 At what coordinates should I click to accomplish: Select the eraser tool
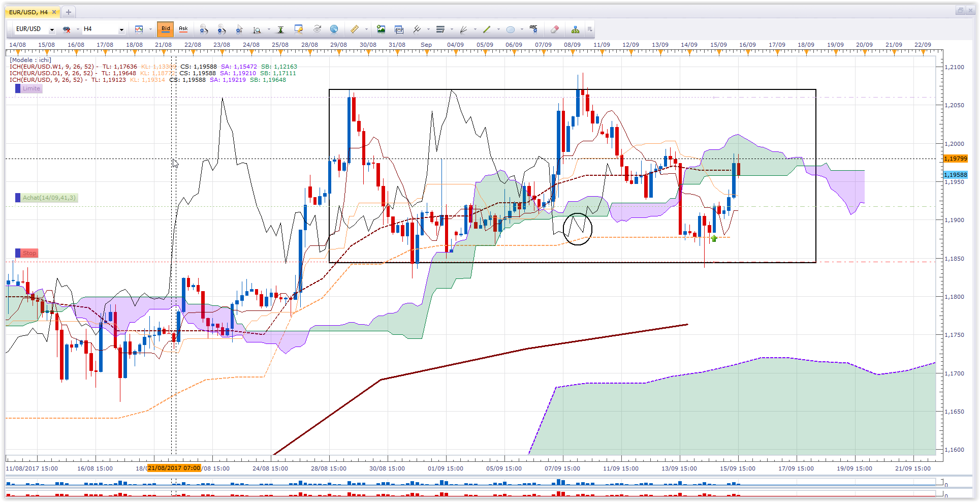(555, 29)
